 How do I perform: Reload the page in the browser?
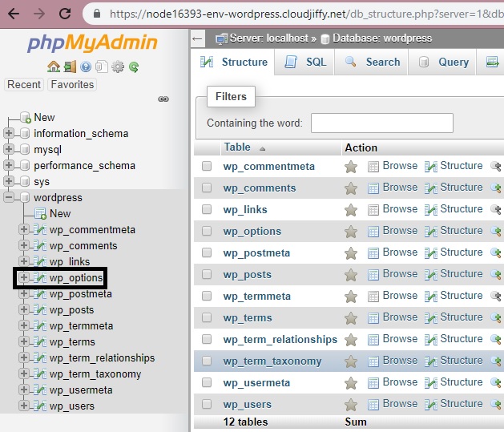click(x=65, y=14)
